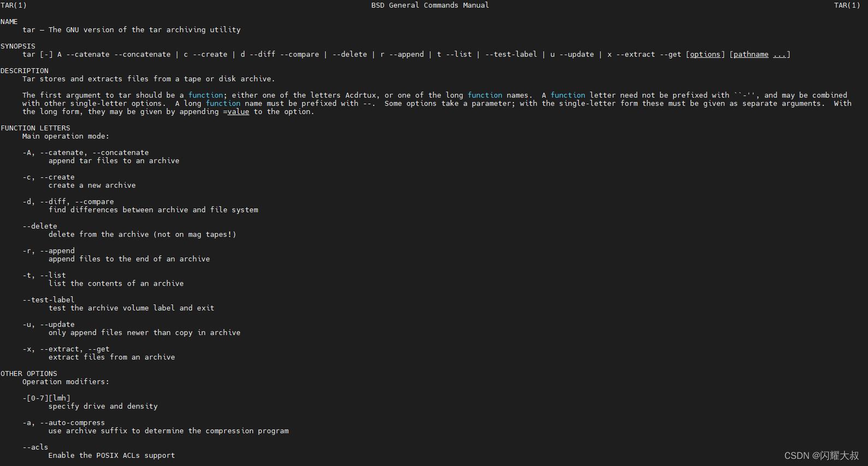Click 'Operation modifiers:' line
The width and height of the screenshot is (868, 466).
(66, 382)
